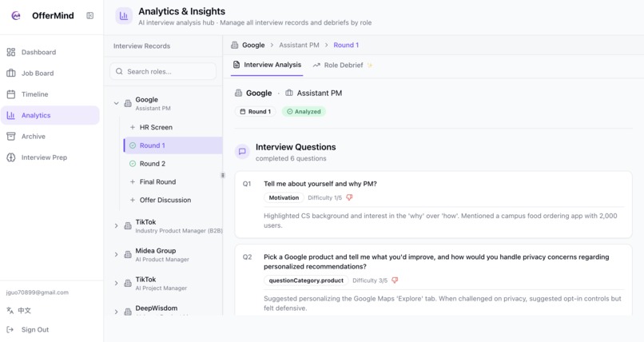
Task: Click the language translate icon
Action: click(x=10, y=310)
